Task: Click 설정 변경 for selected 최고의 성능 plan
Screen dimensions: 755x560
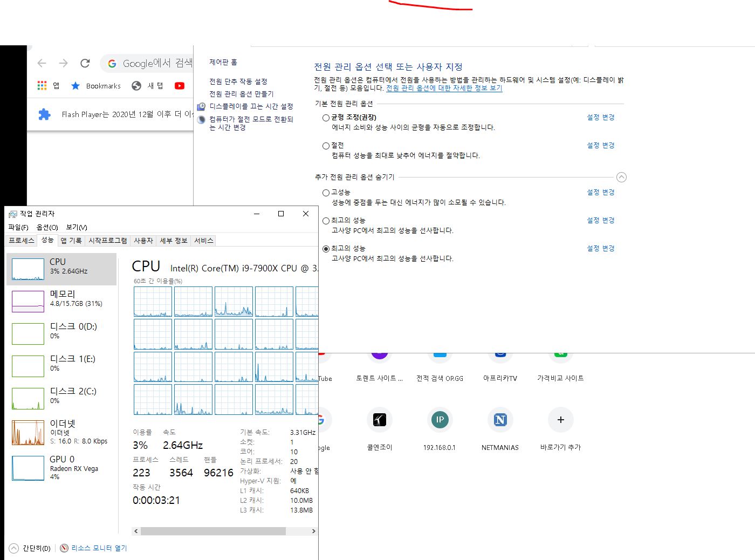Action: click(601, 248)
